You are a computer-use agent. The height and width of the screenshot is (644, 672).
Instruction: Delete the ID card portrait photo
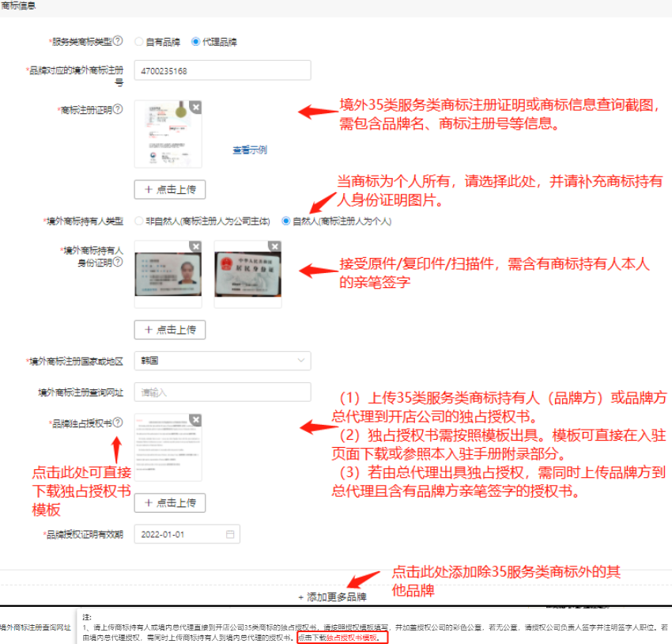point(195,246)
